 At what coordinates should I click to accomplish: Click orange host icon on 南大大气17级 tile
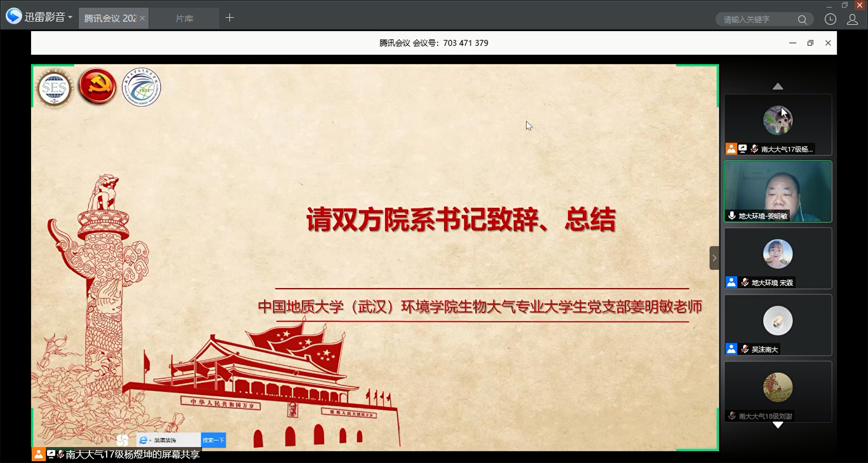tap(731, 149)
